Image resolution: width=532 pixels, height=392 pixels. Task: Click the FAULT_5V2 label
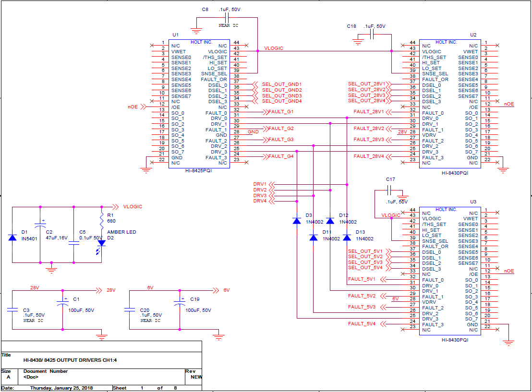pos(362,296)
